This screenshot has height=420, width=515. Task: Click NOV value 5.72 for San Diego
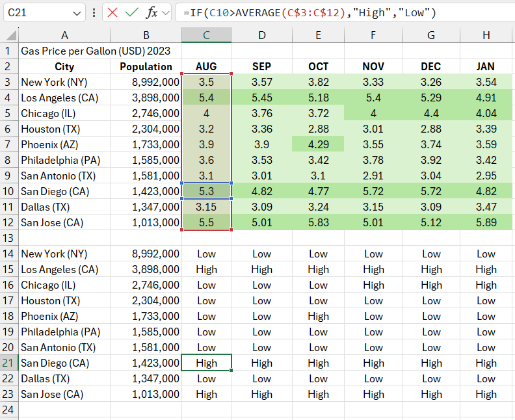373,191
